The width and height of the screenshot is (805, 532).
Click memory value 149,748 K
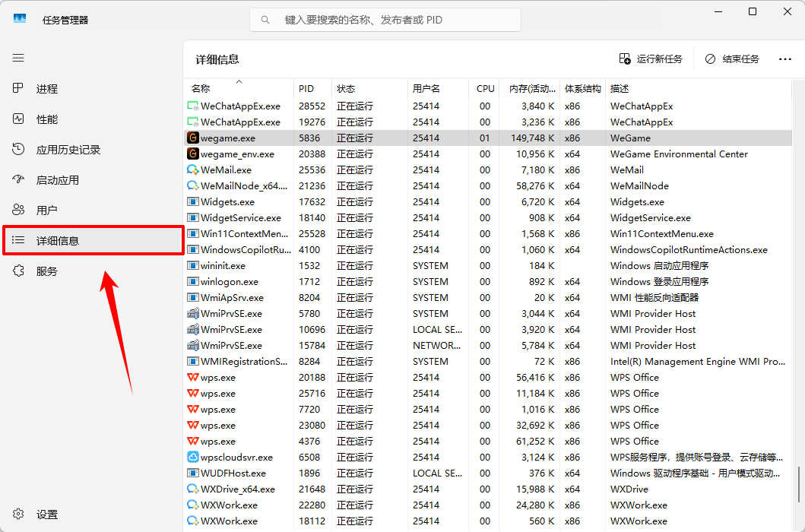click(532, 138)
